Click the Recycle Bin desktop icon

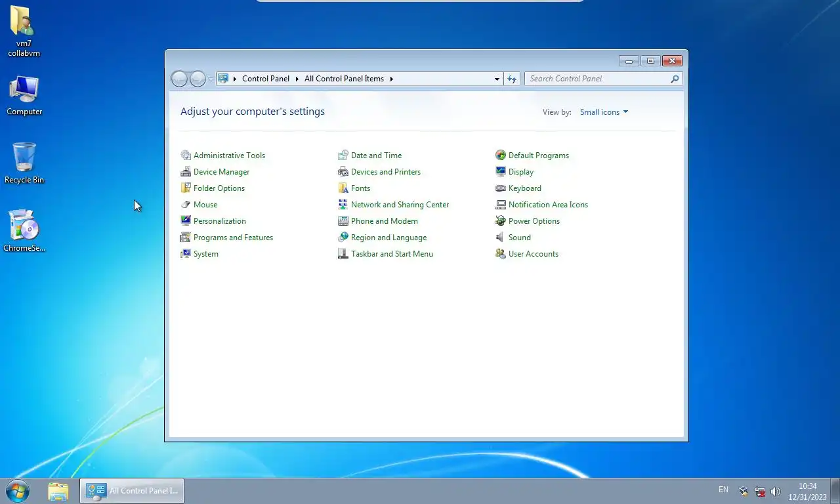(24, 163)
